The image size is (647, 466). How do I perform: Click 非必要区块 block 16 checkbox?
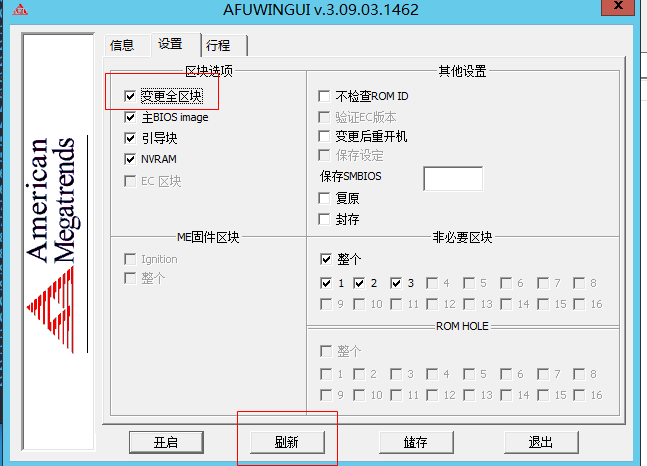(580, 305)
